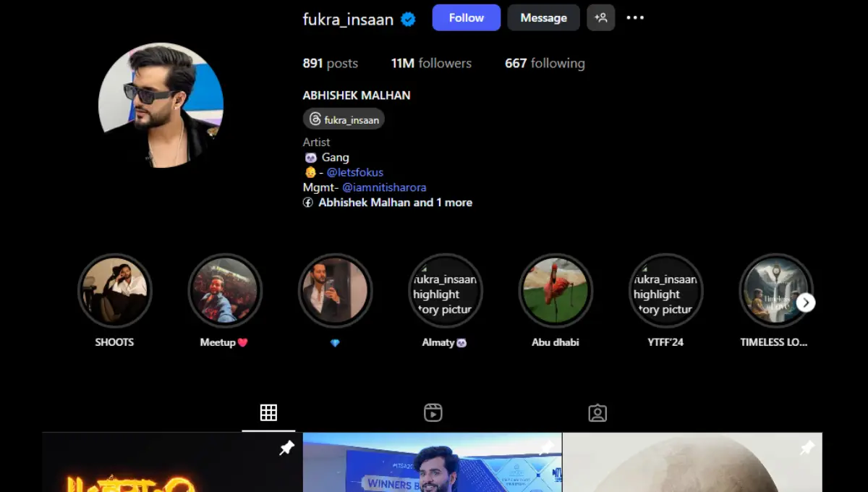Open the YTFF'24 story highlight

(665, 291)
